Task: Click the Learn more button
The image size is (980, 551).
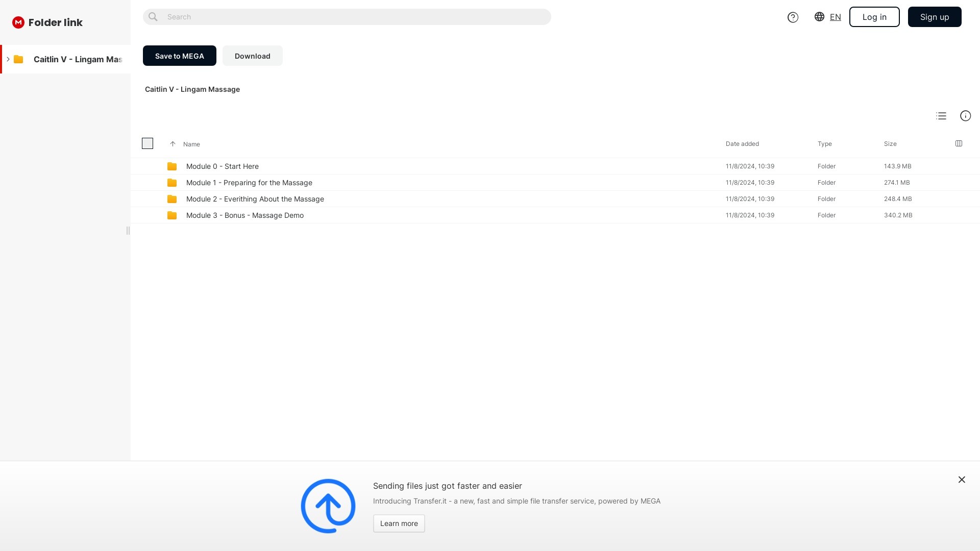Action: point(399,523)
